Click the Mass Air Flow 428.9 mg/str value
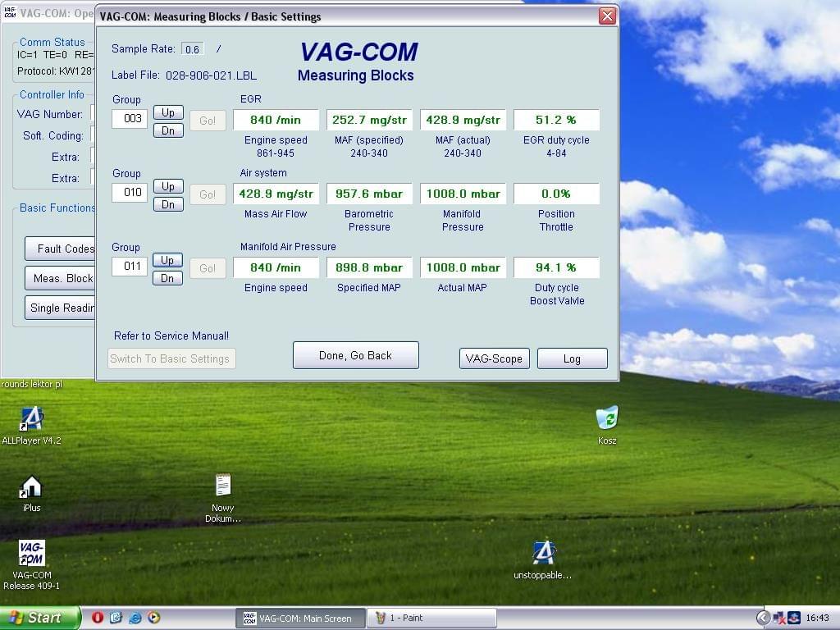Viewport: 840px width, 630px height. click(276, 194)
